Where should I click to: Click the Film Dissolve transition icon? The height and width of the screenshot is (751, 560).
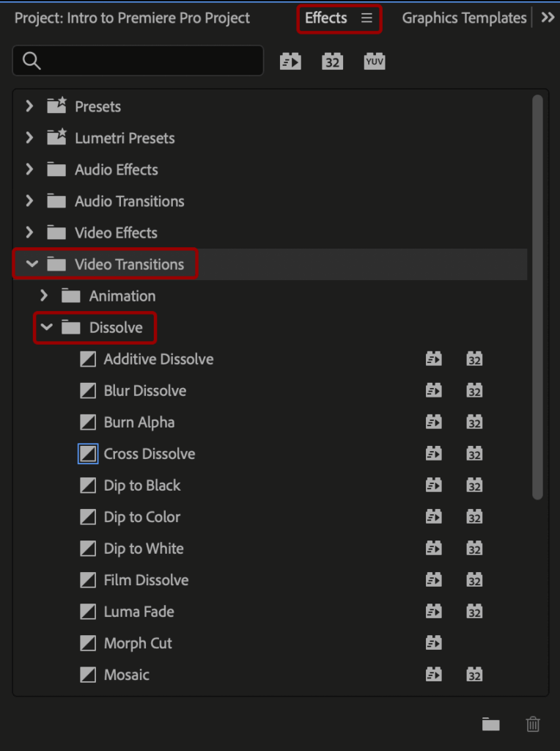[x=87, y=580]
